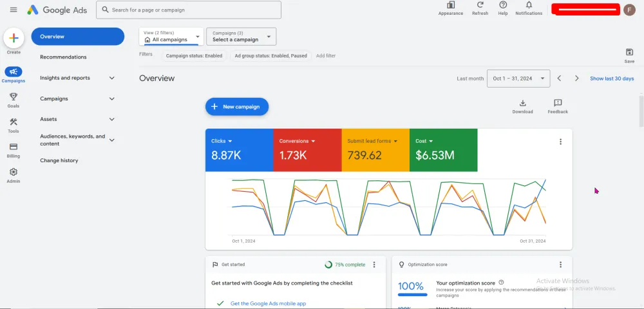Viewport: 644px width, 309px height.
Task: Open more options on metrics card
Action: click(561, 142)
